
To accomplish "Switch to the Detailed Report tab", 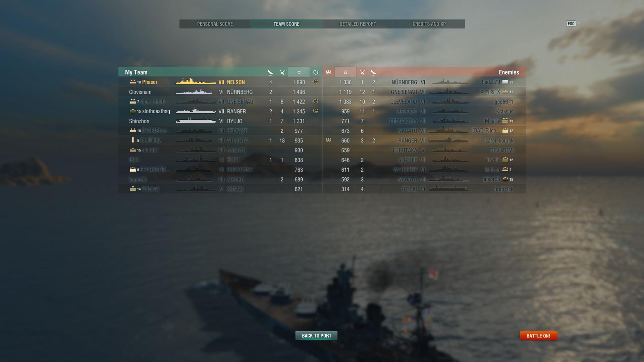I will pyautogui.click(x=358, y=24).
